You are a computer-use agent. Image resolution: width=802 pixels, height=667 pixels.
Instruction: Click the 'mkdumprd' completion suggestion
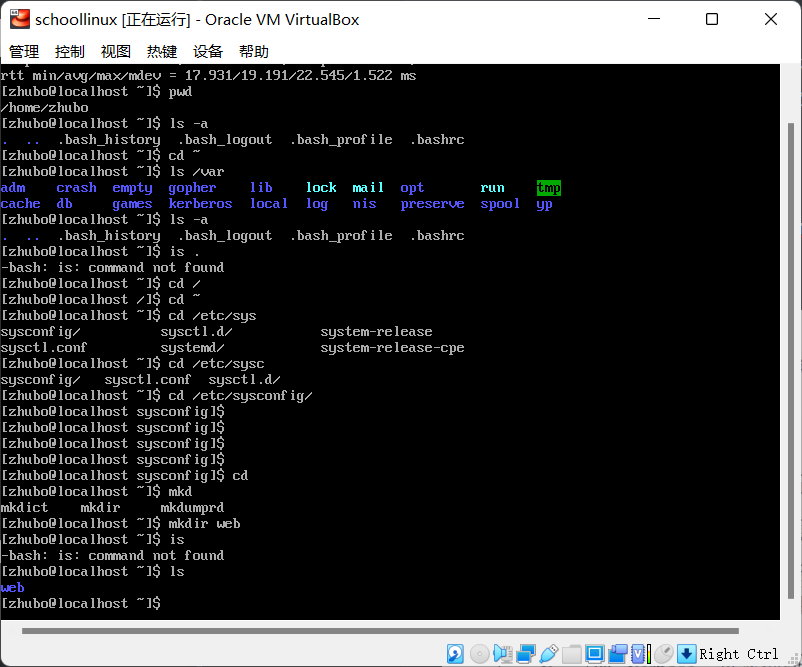[192, 508]
